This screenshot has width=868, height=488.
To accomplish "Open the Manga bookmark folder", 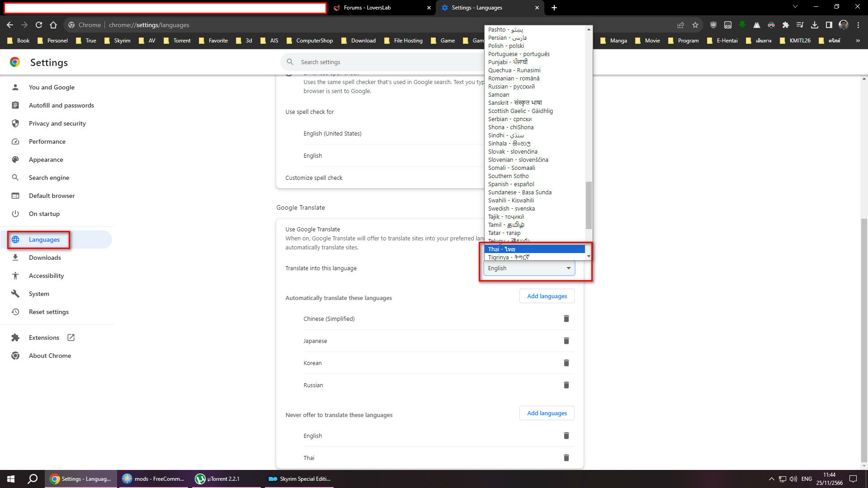I will (613, 41).
